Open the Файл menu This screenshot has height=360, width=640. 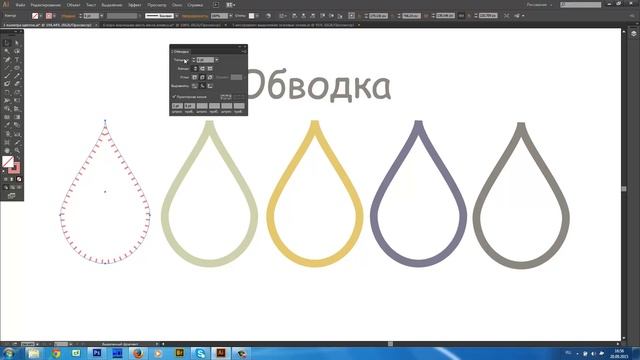click(20, 5)
